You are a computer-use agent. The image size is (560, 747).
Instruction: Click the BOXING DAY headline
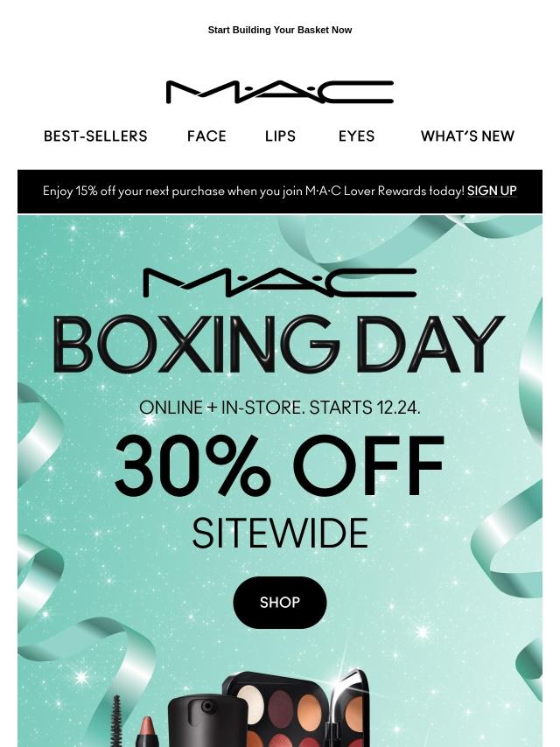click(279, 344)
